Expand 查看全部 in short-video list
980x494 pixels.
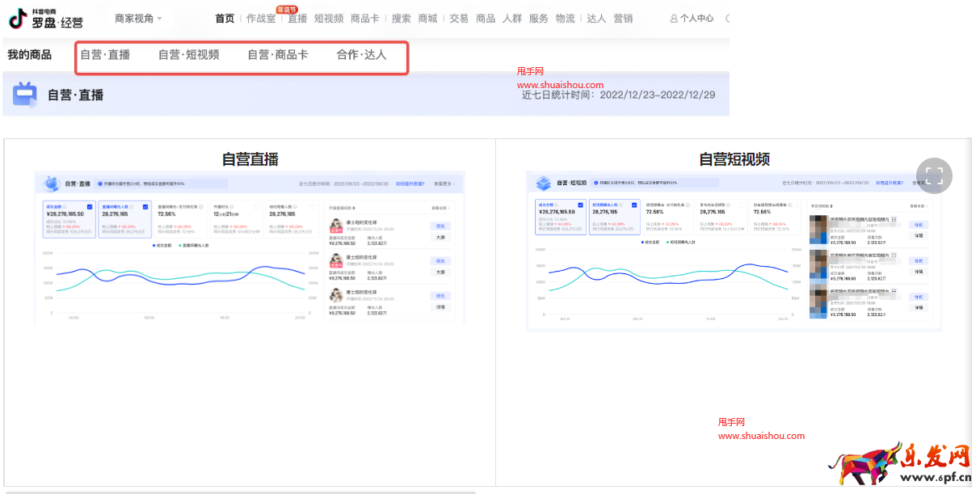919,206
